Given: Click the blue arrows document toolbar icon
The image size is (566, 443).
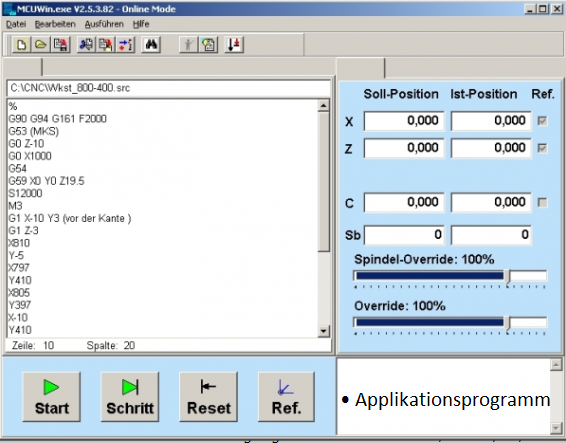Looking at the screenshot, I should point(86,45).
